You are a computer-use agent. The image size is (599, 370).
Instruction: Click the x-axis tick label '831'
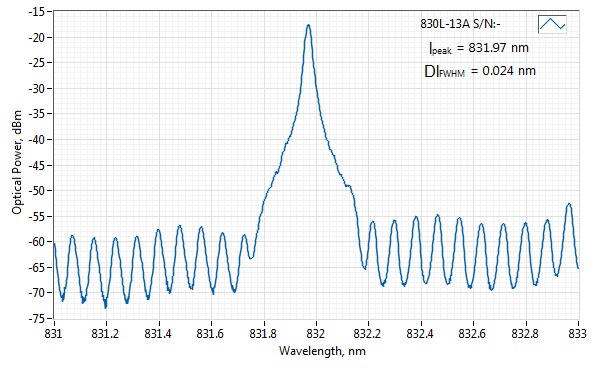click(x=53, y=334)
